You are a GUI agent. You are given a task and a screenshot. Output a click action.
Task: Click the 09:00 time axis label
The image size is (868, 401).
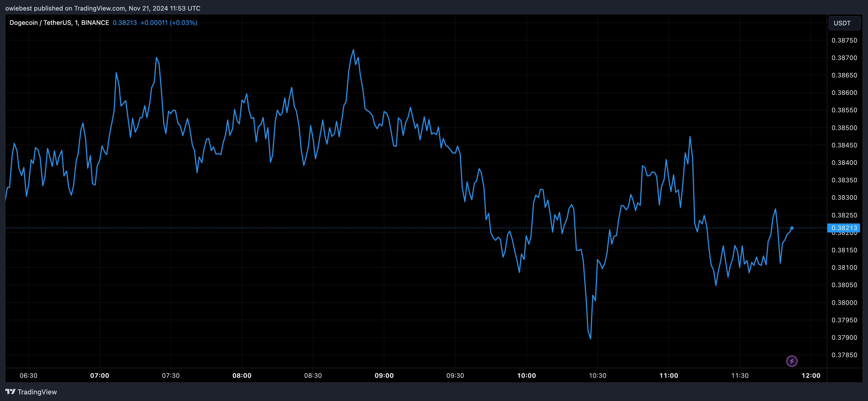(x=384, y=375)
